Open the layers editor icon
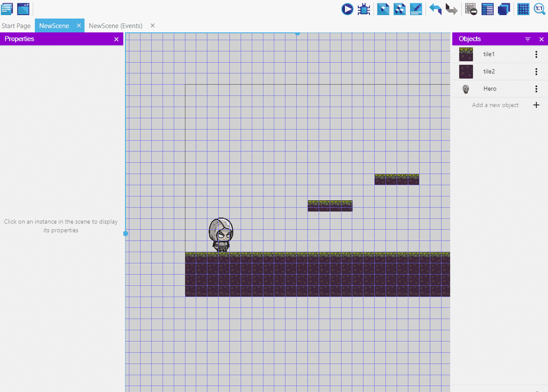 click(504, 9)
